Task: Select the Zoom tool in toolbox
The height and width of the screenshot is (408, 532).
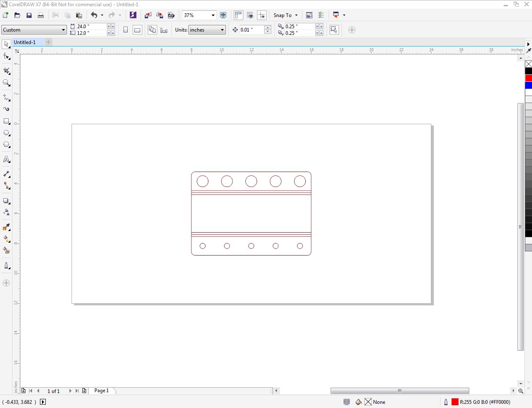Action: point(6,83)
